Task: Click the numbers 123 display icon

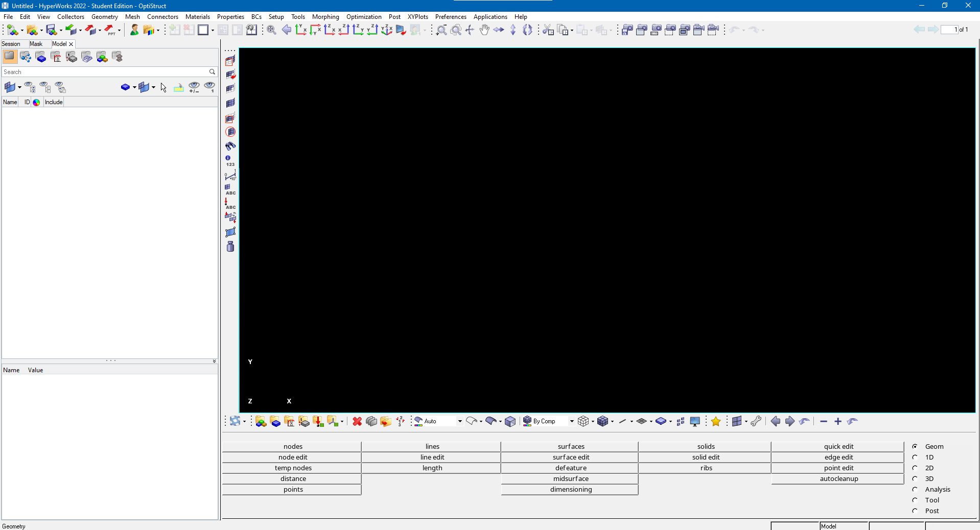Action: click(230, 161)
